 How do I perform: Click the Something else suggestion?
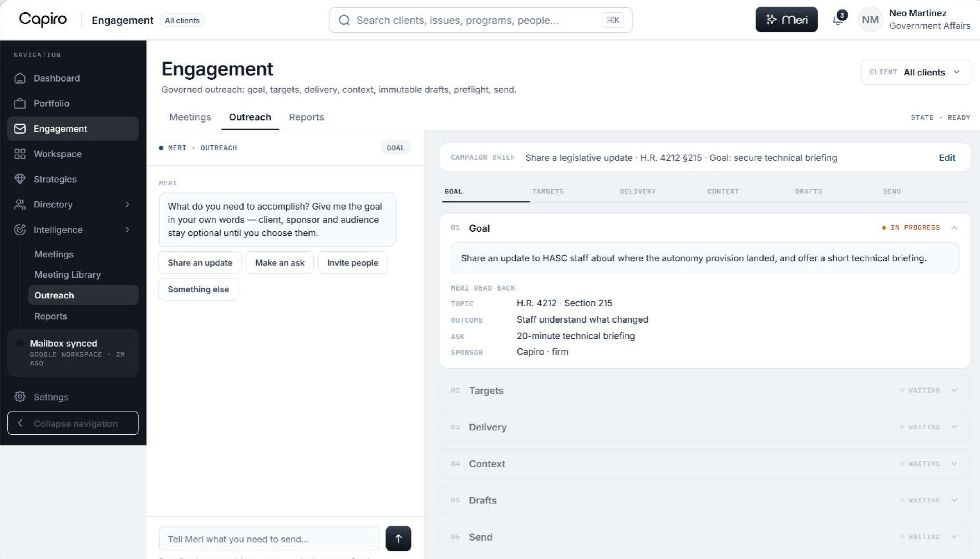coord(199,289)
